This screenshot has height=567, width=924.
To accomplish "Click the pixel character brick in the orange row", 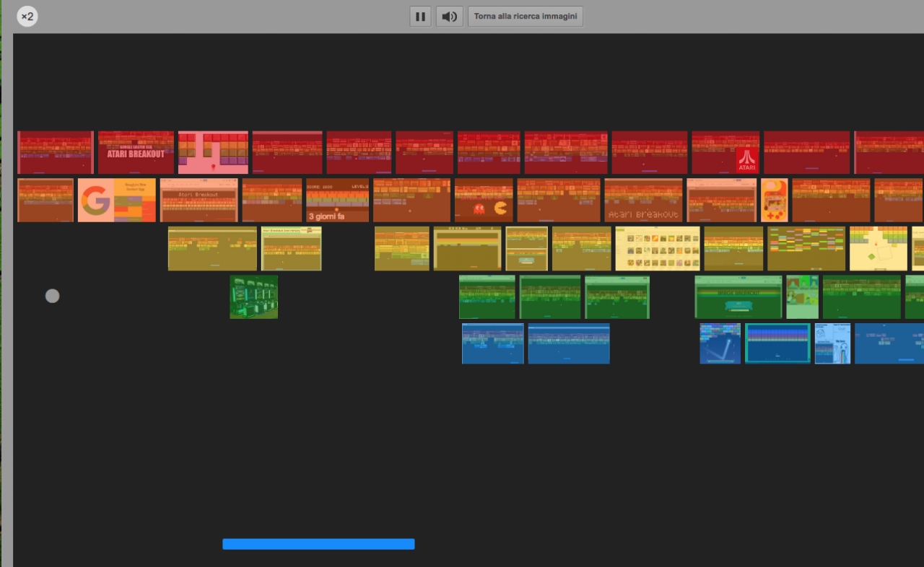I will point(774,200).
